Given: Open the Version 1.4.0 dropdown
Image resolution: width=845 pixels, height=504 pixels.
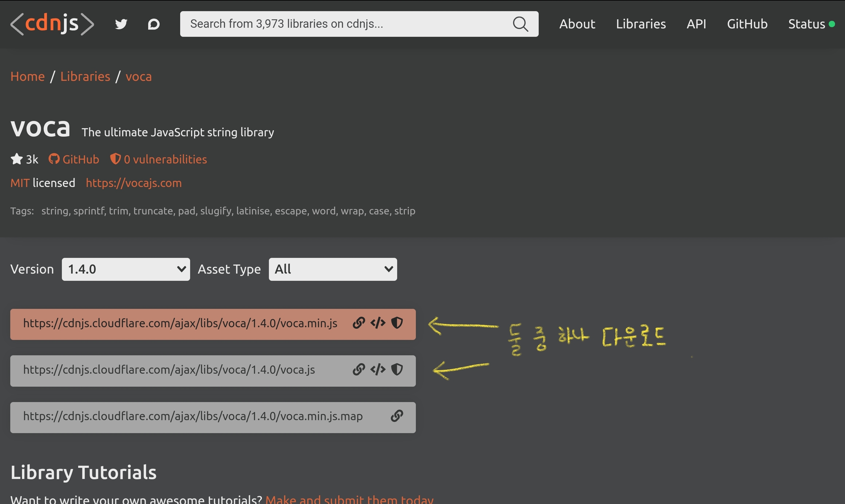Looking at the screenshot, I should coord(126,269).
